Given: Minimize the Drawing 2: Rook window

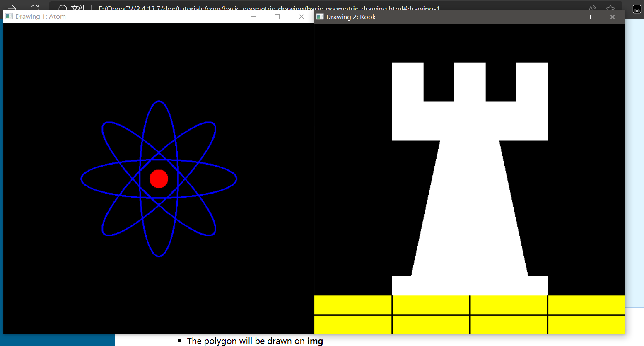Looking at the screenshot, I should [x=564, y=17].
